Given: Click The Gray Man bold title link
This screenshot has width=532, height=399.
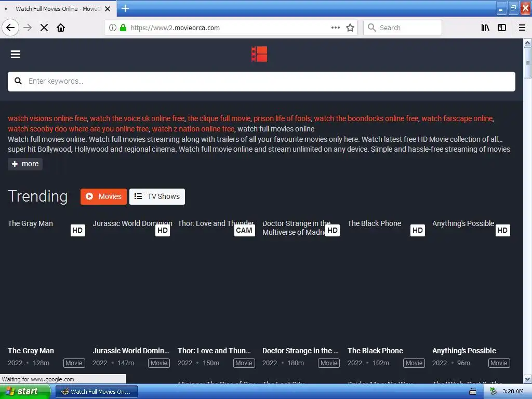Looking at the screenshot, I should point(31,351).
